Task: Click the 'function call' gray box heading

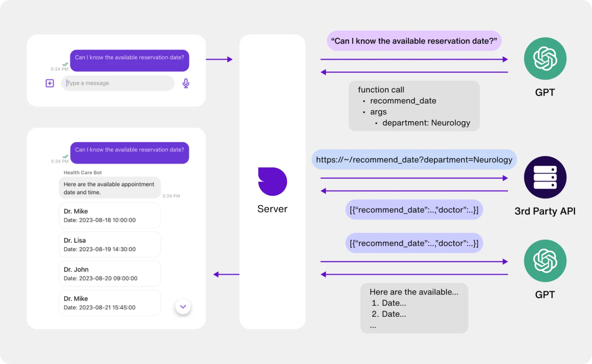Action: [381, 90]
